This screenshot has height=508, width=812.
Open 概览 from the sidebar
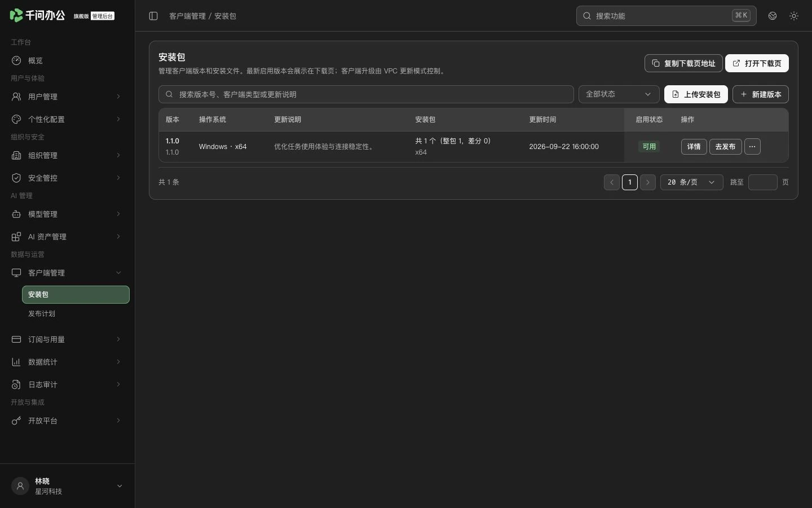click(x=68, y=60)
